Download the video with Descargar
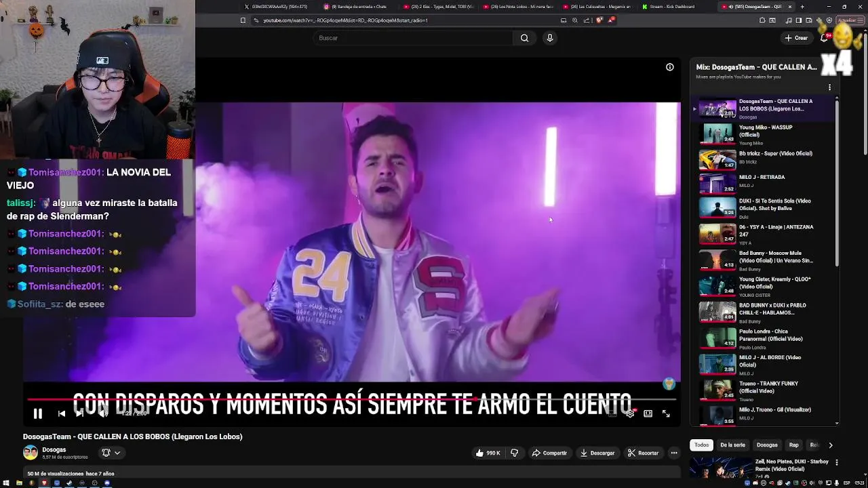868x488 pixels. click(x=597, y=453)
